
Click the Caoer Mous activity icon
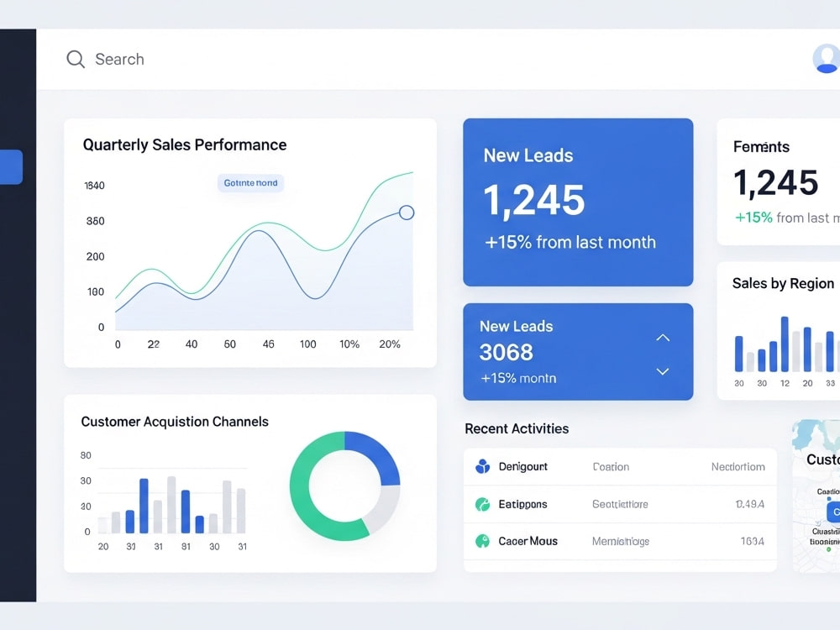pyautogui.click(x=483, y=541)
